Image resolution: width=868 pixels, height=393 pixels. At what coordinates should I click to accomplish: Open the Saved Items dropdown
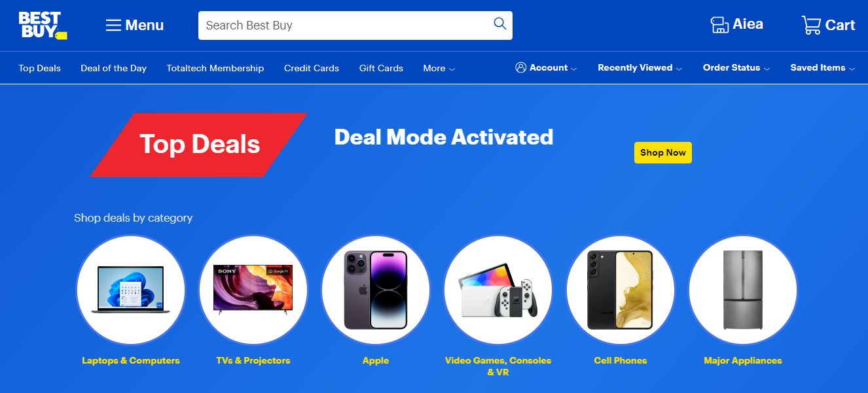[823, 67]
